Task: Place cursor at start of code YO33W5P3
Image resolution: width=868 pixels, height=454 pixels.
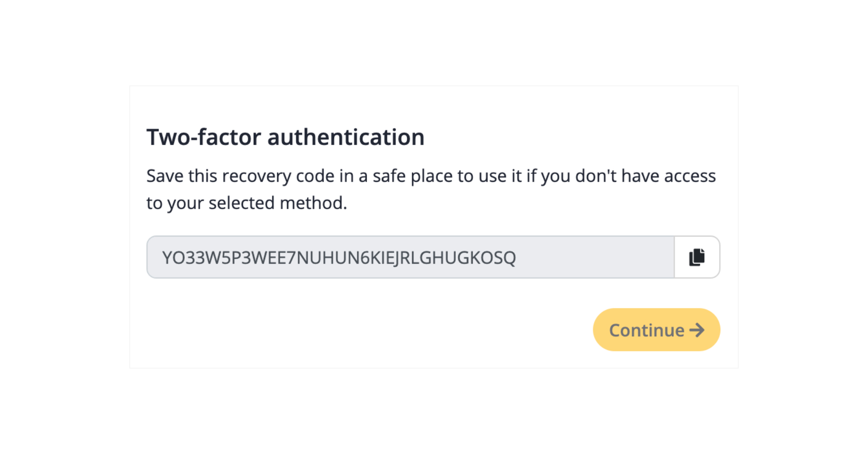Action: [163, 258]
